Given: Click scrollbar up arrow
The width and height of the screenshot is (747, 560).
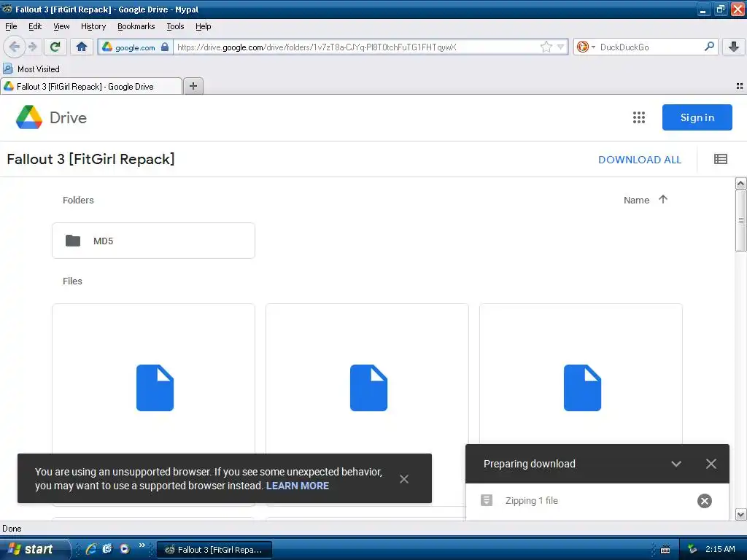Looking at the screenshot, I should [740, 183].
